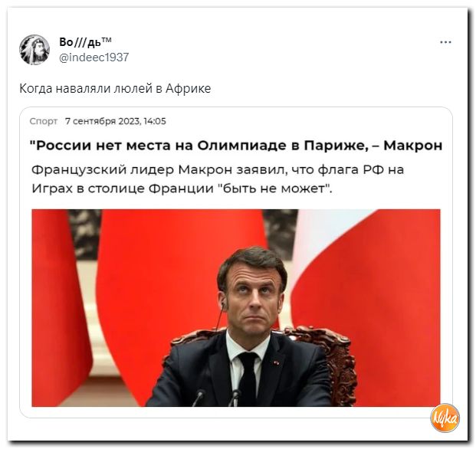The image size is (476, 449).
Task: Click the profile avatar with feather headdress
Action: [x=34, y=50]
